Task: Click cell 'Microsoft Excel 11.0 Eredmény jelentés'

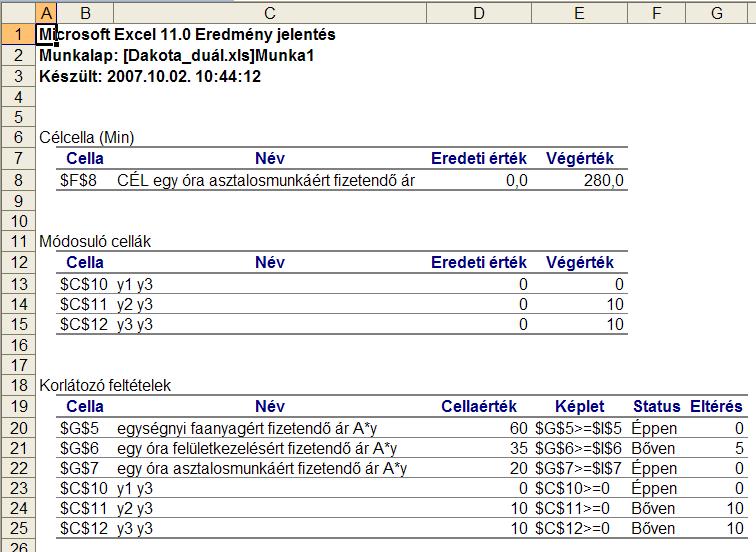Action: [187, 35]
